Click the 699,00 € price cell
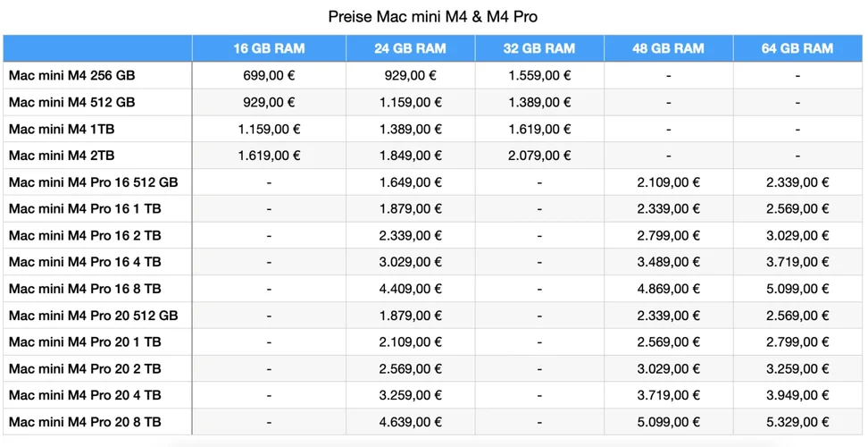868x447 pixels. (269, 76)
